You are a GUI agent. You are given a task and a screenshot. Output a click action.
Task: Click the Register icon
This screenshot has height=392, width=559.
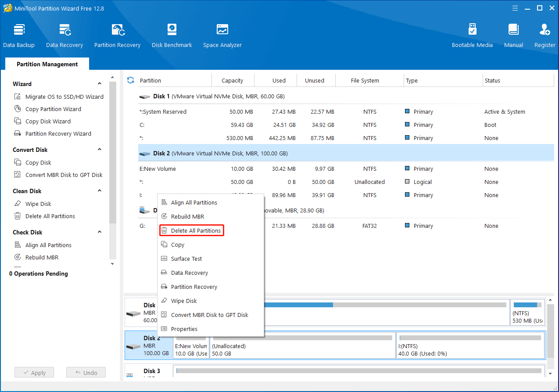[x=544, y=34]
